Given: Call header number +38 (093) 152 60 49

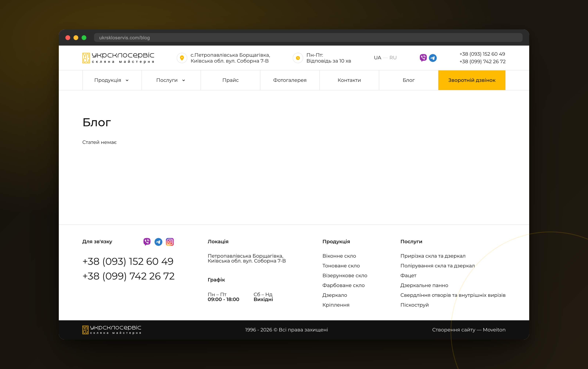Looking at the screenshot, I should pyautogui.click(x=482, y=54).
